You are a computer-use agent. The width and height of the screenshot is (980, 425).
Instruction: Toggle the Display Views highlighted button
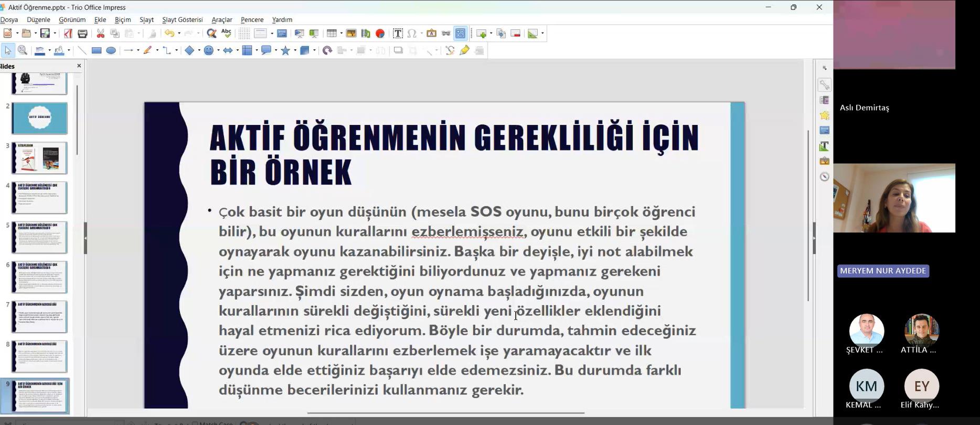point(460,34)
